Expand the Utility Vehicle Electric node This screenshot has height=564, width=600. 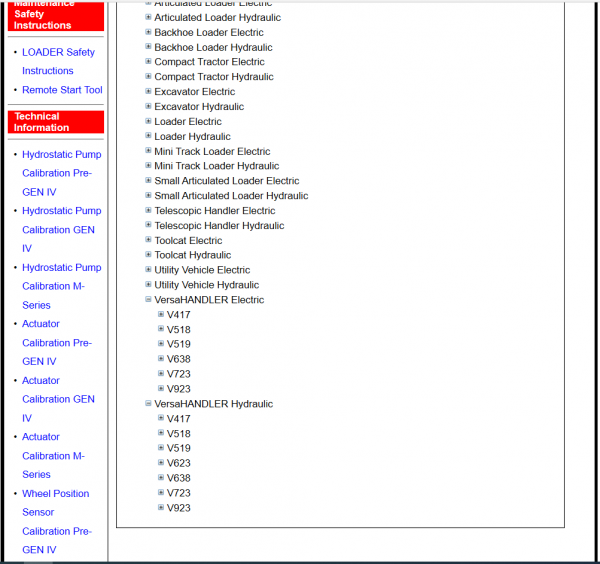[148, 269]
